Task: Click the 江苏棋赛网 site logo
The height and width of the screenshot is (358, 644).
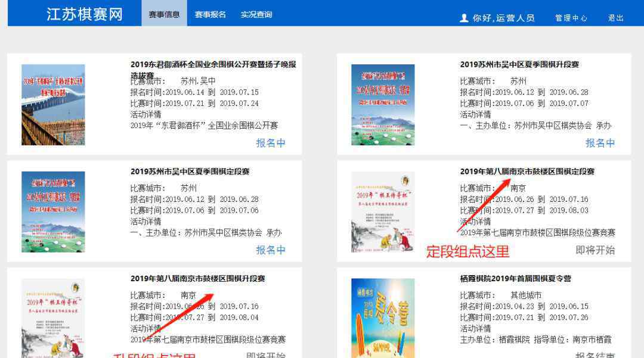Action: tap(85, 14)
